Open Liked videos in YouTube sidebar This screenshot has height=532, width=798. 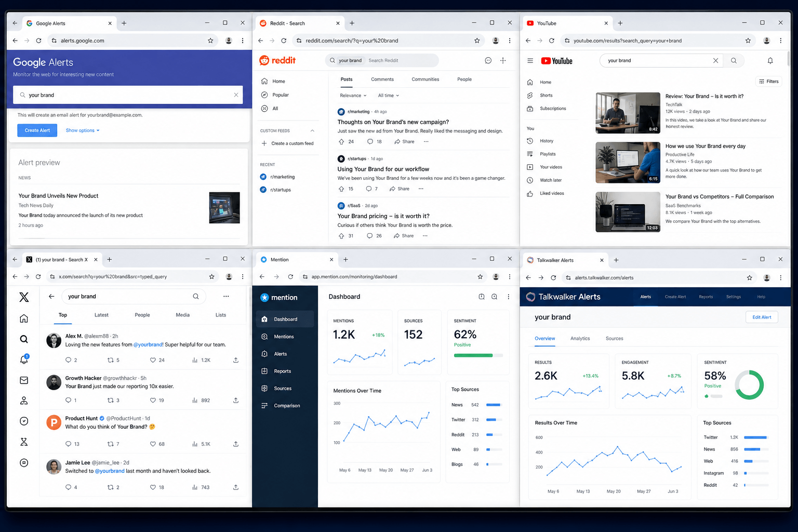(552, 193)
